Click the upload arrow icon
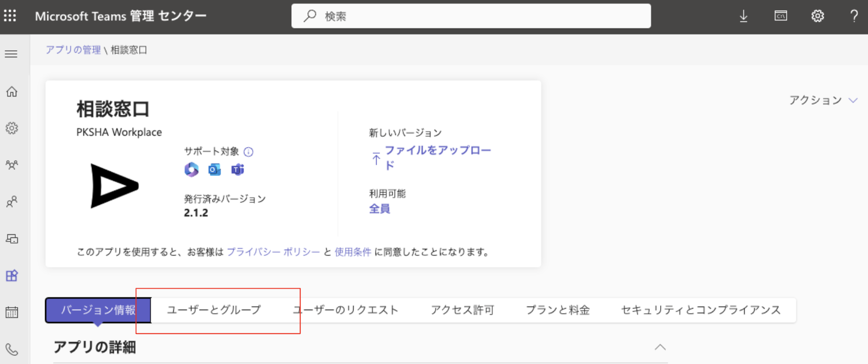868x364 pixels. [x=376, y=158]
